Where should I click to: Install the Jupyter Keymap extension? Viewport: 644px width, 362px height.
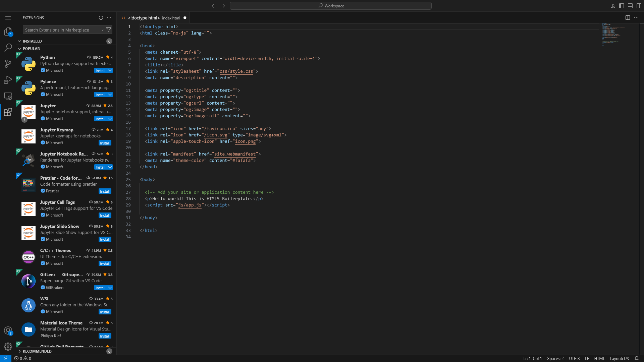pyautogui.click(x=105, y=143)
